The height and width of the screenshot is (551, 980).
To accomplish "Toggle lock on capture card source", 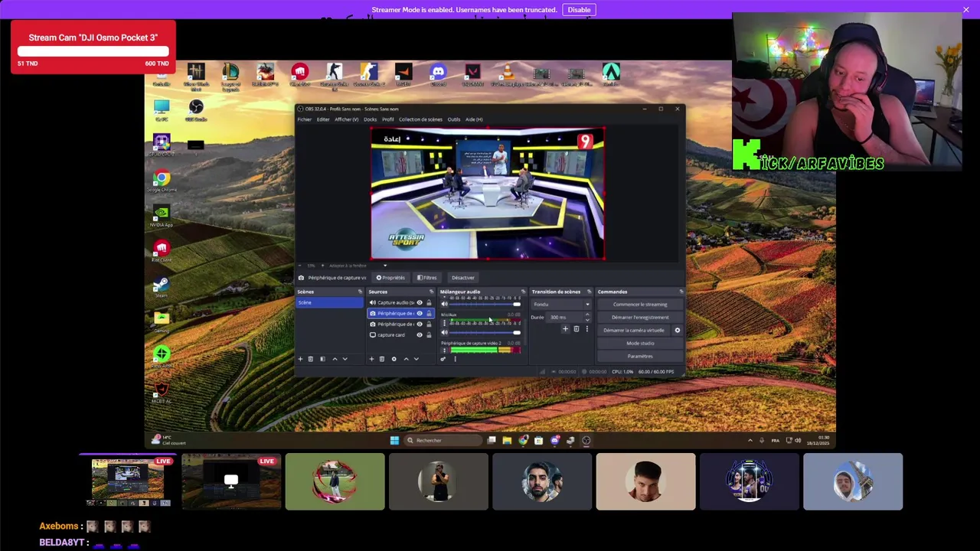I will click(x=429, y=334).
